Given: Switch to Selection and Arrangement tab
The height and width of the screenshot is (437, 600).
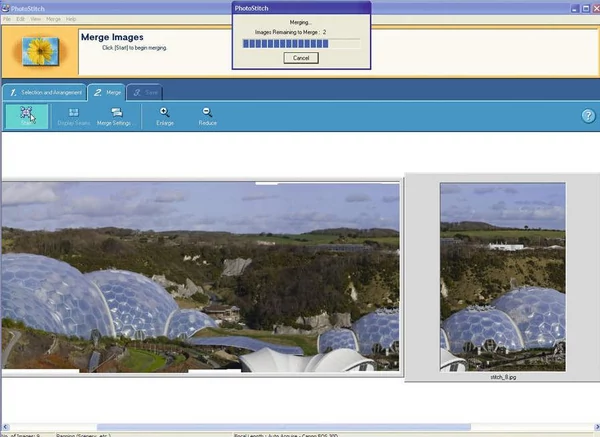Looking at the screenshot, I should click(x=45, y=92).
